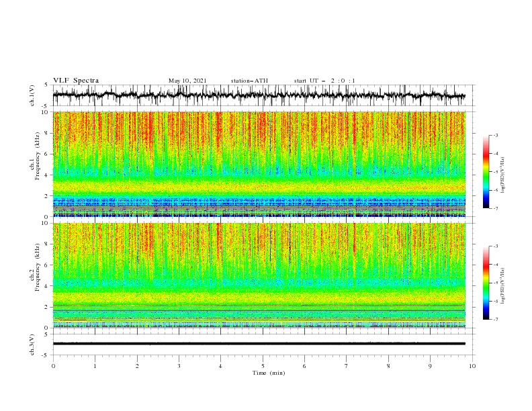This screenshot has height=411, width=532.
Task: Click time axis tick label "7"
Action: click(347, 366)
